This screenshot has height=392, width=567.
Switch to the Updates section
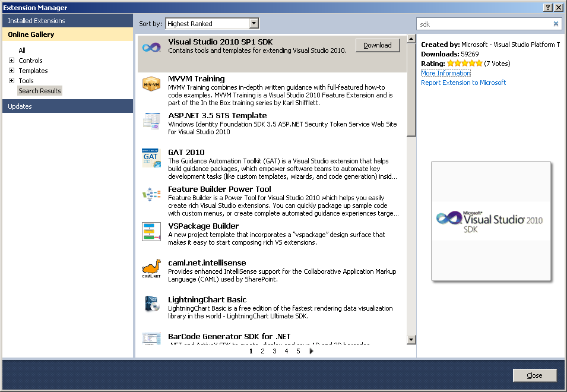tap(20, 106)
